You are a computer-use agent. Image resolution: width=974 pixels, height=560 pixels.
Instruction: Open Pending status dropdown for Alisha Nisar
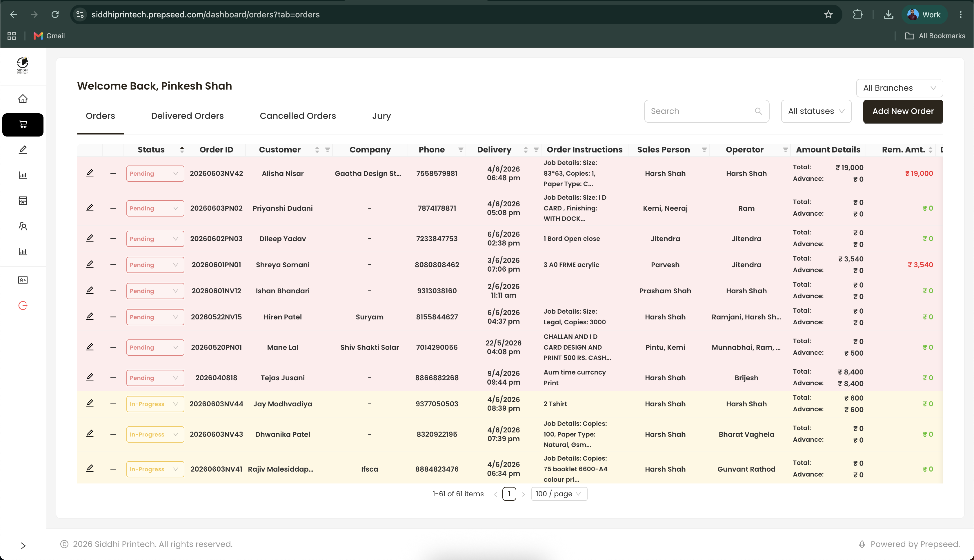click(x=155, y=173)
